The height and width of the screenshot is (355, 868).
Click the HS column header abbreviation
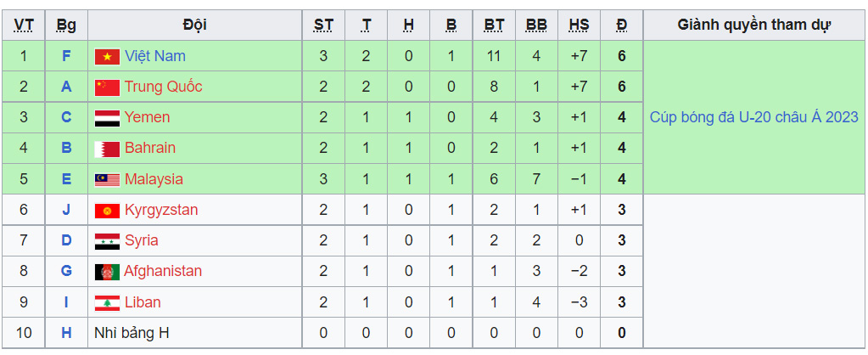579,25
